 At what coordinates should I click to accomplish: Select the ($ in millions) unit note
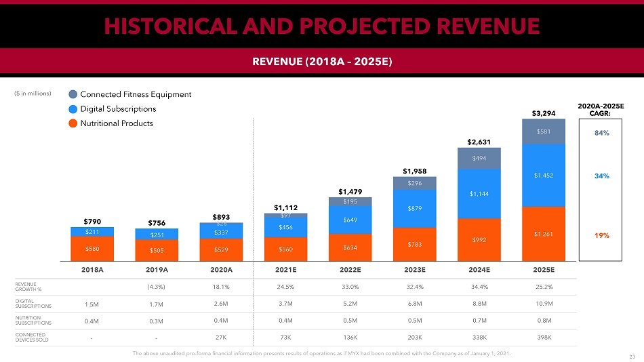[33, 94]
